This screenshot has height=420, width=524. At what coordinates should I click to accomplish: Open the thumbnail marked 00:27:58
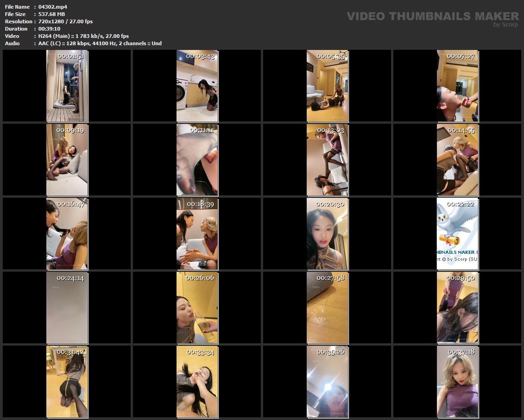click(x=327, y=308)
